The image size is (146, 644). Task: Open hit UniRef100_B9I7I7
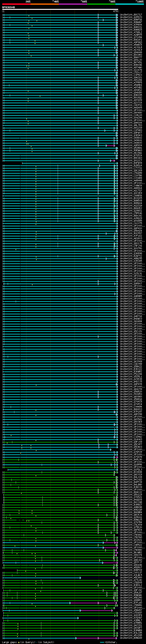click(131, 15)
